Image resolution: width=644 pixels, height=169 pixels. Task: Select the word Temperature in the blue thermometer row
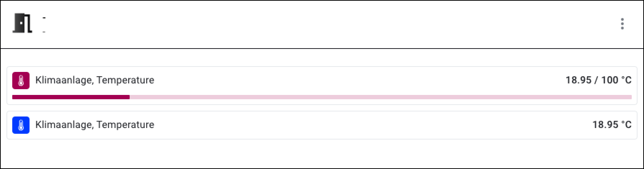pyautogui.click(x=125, y=125)
